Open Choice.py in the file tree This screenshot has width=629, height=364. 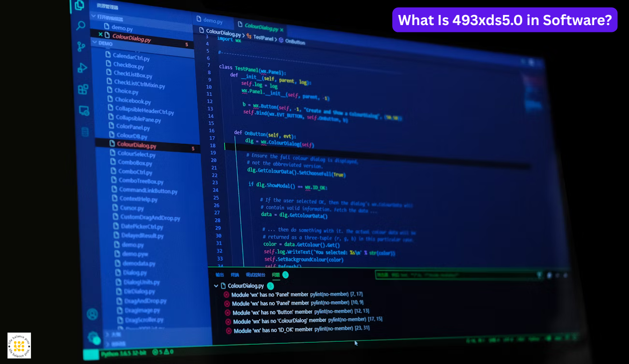(x=126, y=91)
